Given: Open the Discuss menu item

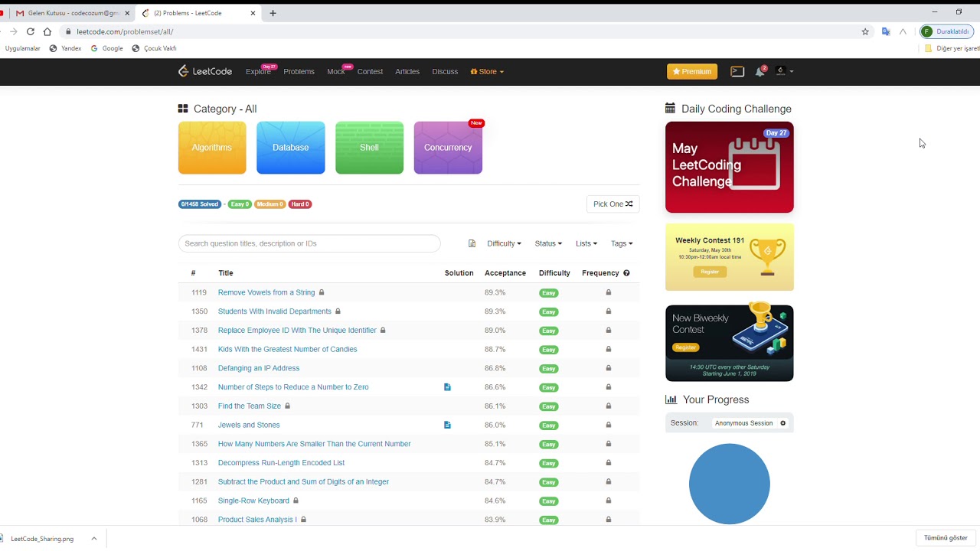Looking at the screenshot, I should 445,71.
